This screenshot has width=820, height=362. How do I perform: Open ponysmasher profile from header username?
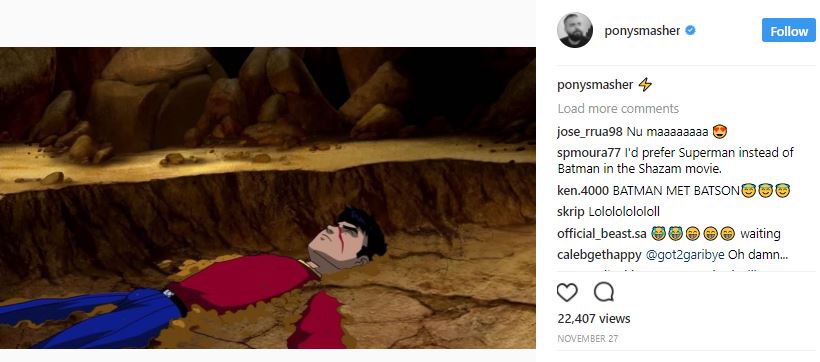tap(642, 31)
